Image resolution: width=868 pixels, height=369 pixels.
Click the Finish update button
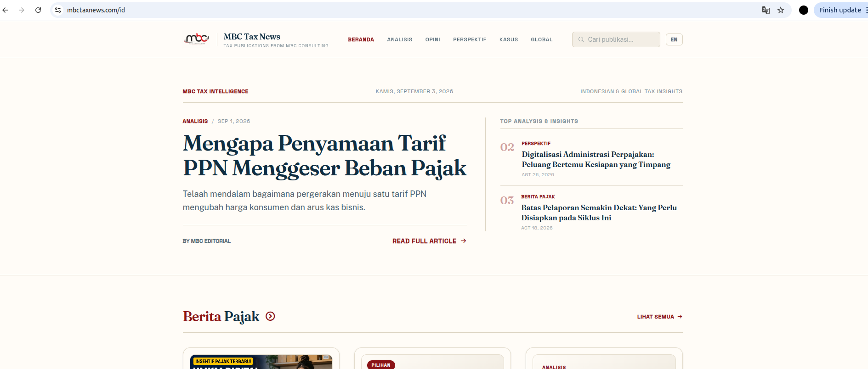(840, 10)
